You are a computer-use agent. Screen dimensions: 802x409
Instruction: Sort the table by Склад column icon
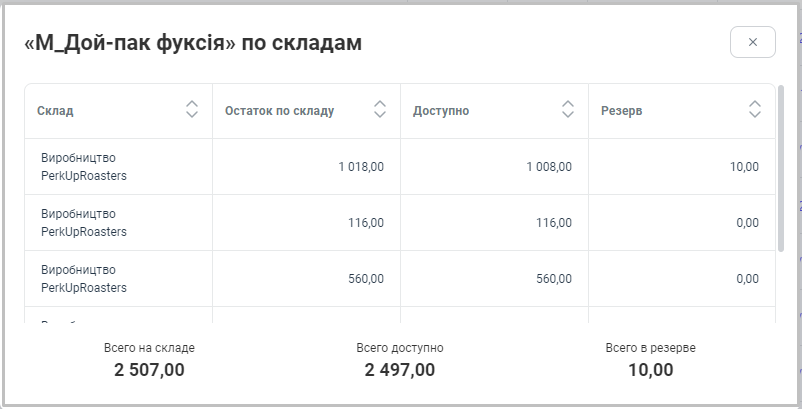pos(192,110)
